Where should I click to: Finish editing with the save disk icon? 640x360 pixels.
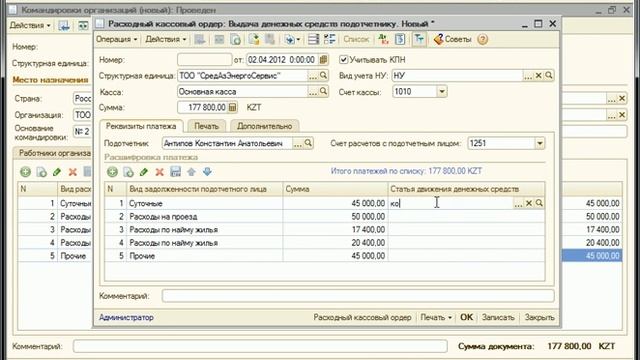176,172
